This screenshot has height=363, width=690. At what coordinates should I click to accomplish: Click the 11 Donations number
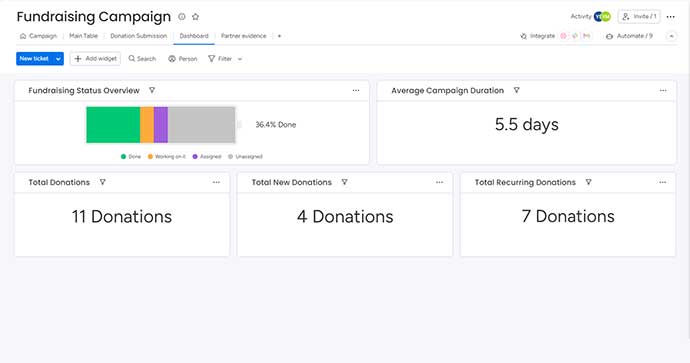click(122, 216)
